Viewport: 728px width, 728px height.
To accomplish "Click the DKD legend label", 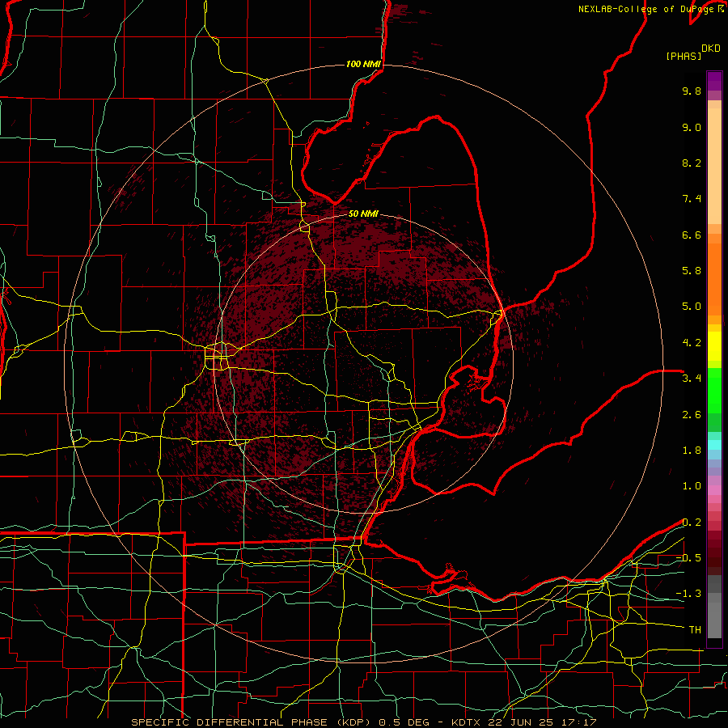I will [711, 49].
